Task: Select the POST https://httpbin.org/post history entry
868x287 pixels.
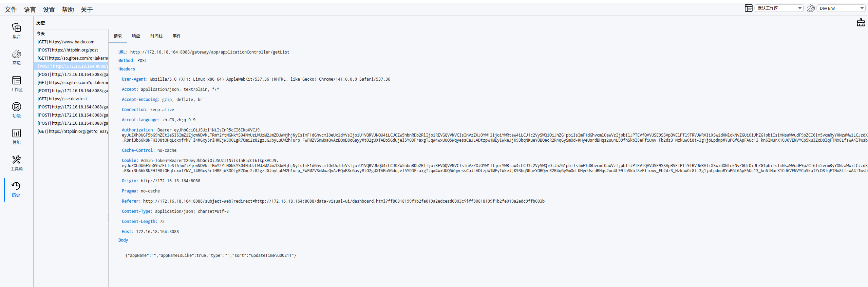Action: pyautogui.click(x=68, y=50)
